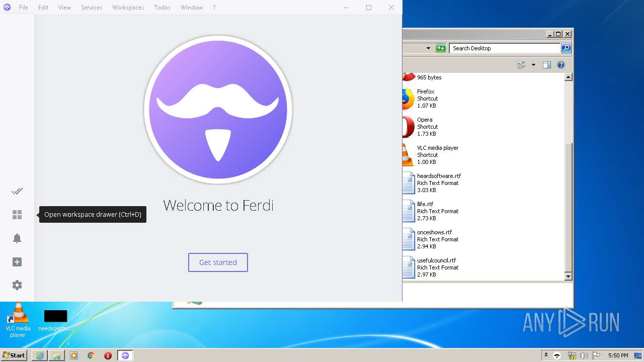Click Explorer scrollbar down arrow
This screenshot has height=362, width=644.
click(x=569, y=277)
